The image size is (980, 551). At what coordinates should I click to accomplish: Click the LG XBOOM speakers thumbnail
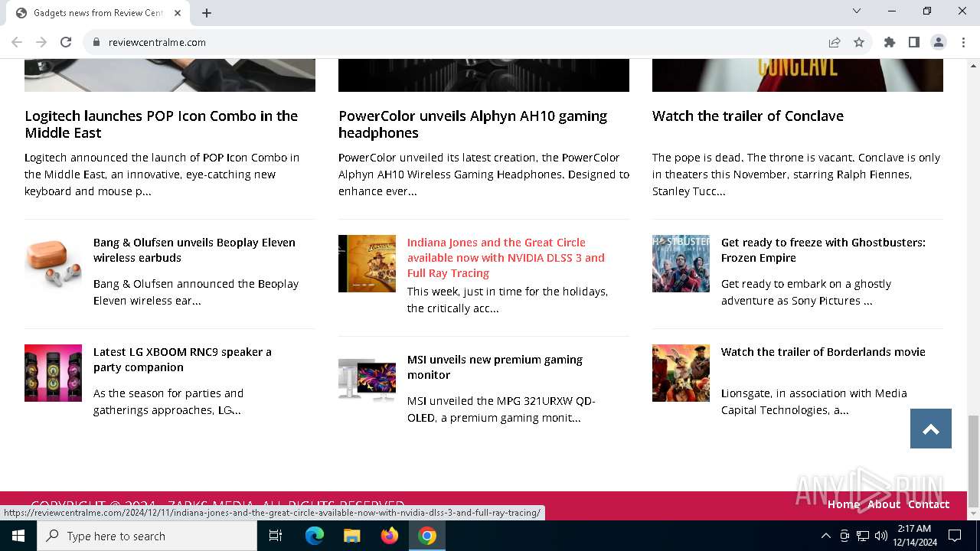(x=53, y=373)
